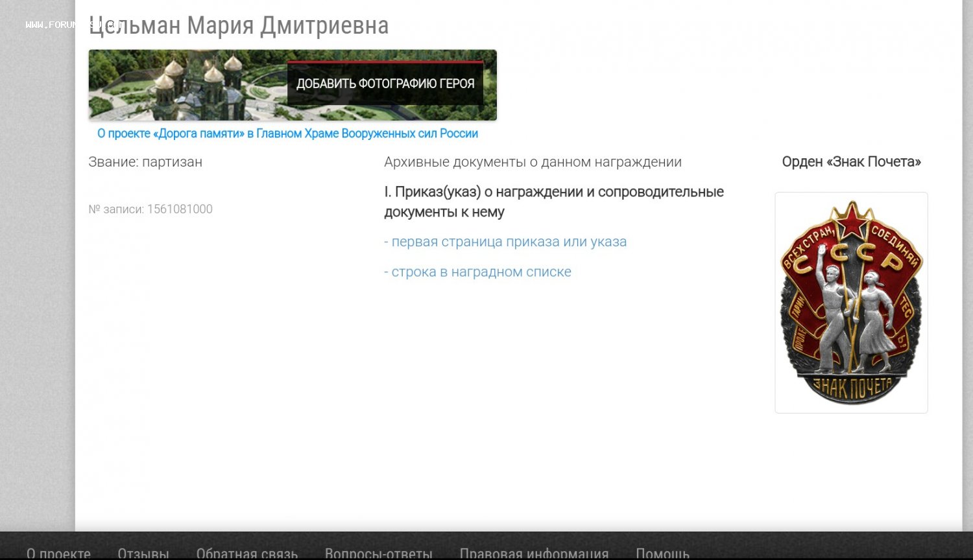
Task: Open the 'Дорога памяти' project link
Action: (x=287, y=134)
